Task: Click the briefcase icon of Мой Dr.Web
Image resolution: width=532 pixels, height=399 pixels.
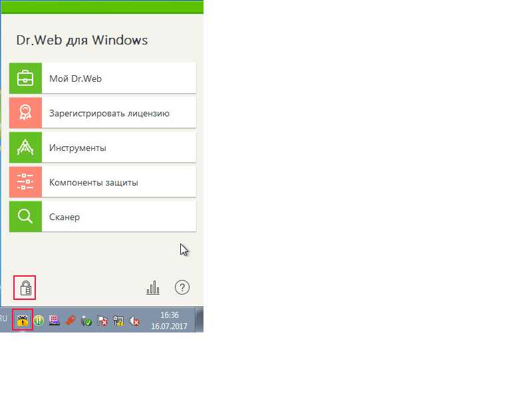Action: [x=25, y=78]
